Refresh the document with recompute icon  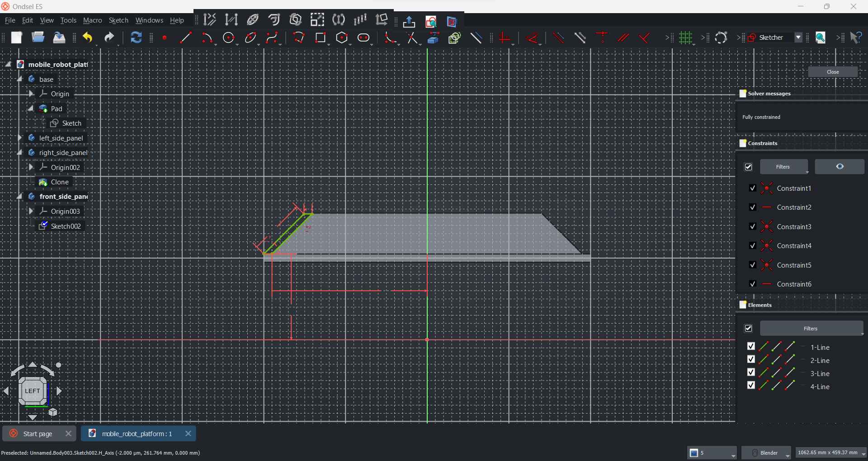[x=136, y=38]
